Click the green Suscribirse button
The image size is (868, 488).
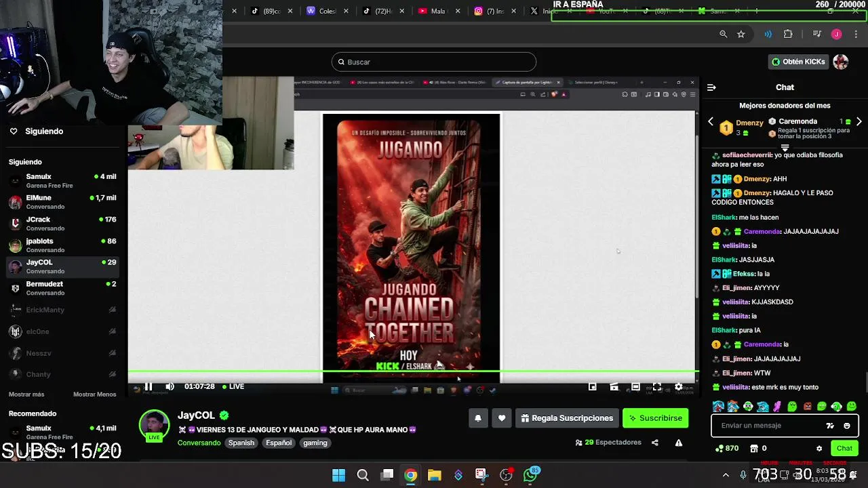656,418
